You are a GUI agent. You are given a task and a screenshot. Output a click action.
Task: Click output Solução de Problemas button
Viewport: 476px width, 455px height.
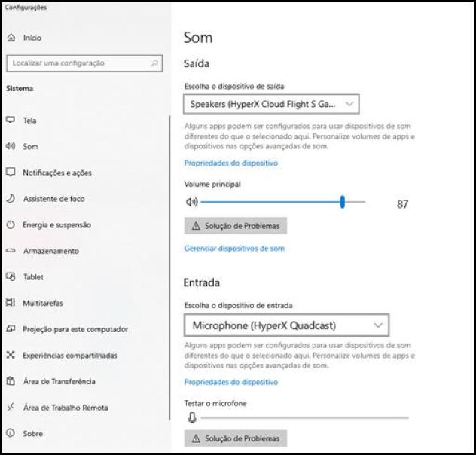[x=235, y=226]
